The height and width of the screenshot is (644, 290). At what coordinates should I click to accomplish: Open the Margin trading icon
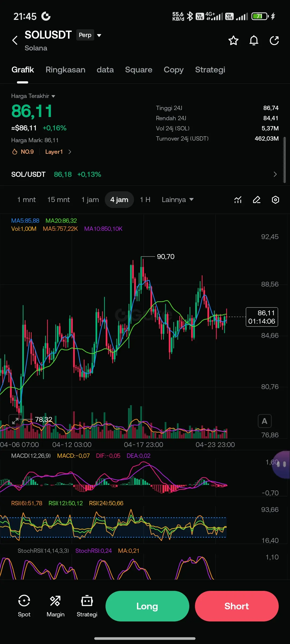tap(55, 606)
